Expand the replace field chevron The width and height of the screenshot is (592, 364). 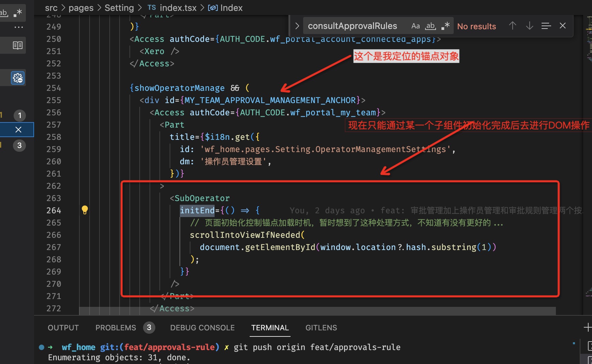297,26
